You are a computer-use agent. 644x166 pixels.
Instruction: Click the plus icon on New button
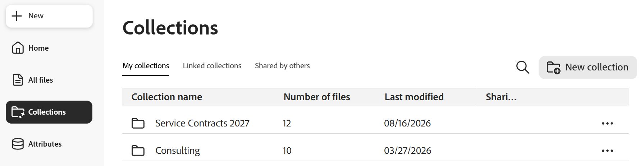pos(17,16)
